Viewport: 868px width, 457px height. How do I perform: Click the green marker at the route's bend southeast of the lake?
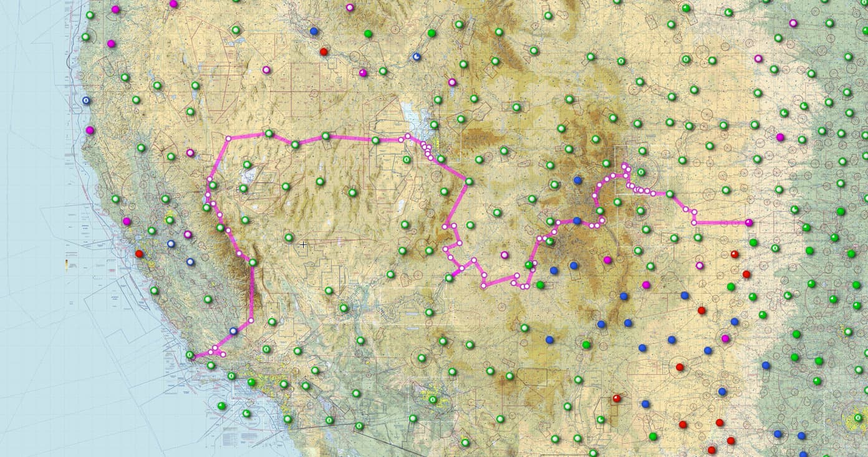point(469,181)
